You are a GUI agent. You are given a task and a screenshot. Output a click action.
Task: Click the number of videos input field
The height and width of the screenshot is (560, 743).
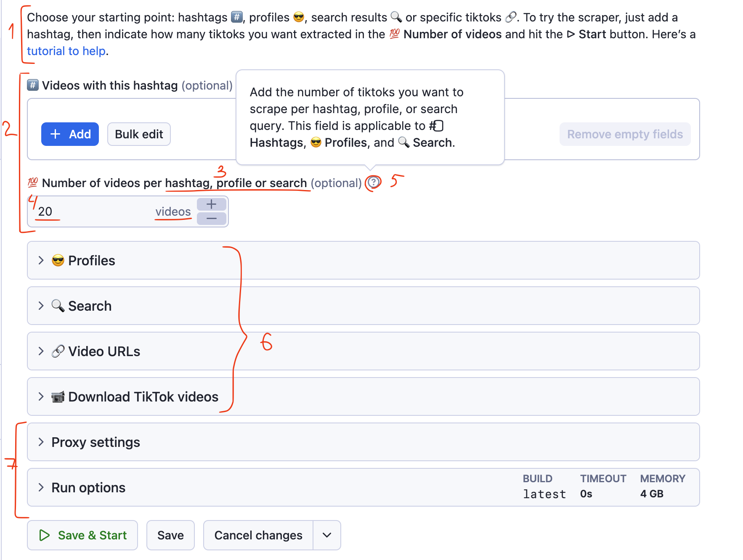point(95,211)
